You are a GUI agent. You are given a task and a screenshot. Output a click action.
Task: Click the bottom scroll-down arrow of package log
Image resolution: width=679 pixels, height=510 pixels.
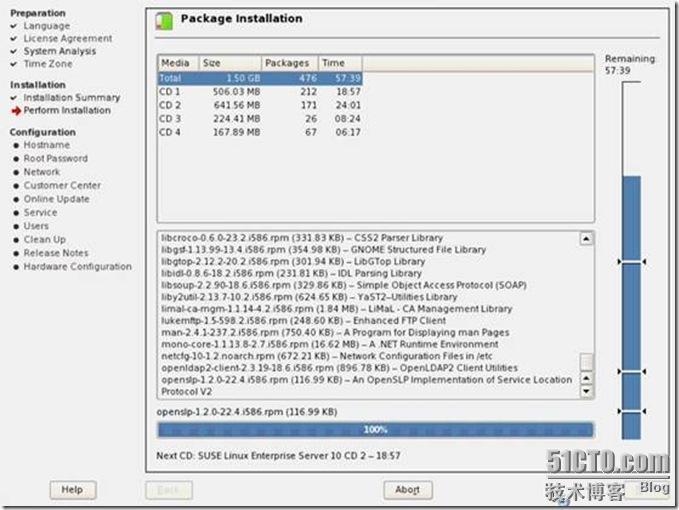coord(586,391)
